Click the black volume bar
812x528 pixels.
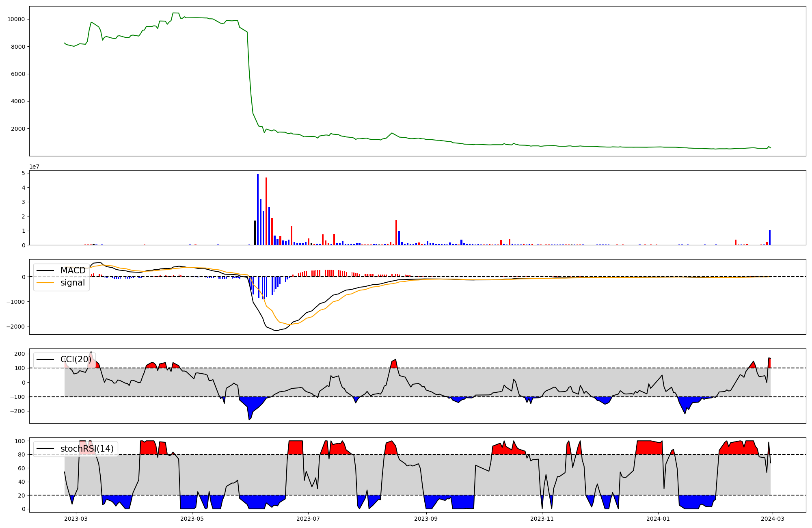pyautogui.click(x=255, y=234)
